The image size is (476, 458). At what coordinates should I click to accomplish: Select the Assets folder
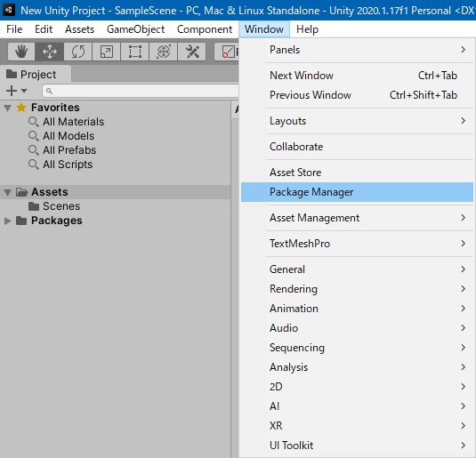click(50, 192)
